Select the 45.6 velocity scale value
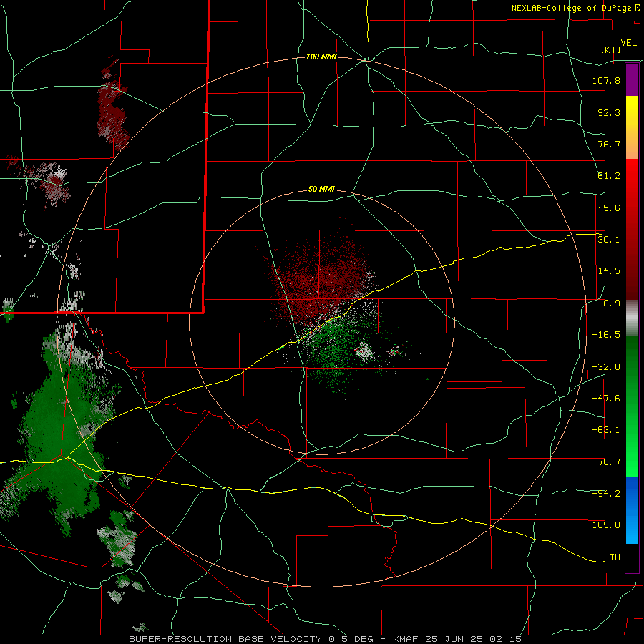The height and width of the screenshot is (644, 644). (609, 208)
